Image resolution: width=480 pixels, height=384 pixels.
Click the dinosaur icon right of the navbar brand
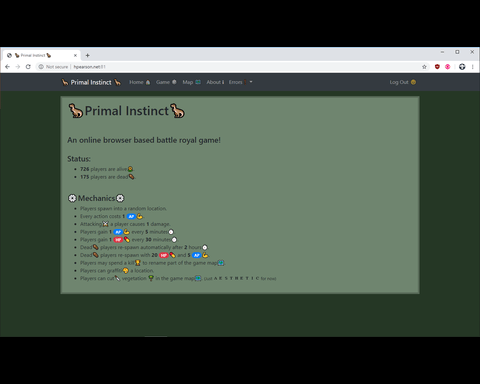pos(117,82)
